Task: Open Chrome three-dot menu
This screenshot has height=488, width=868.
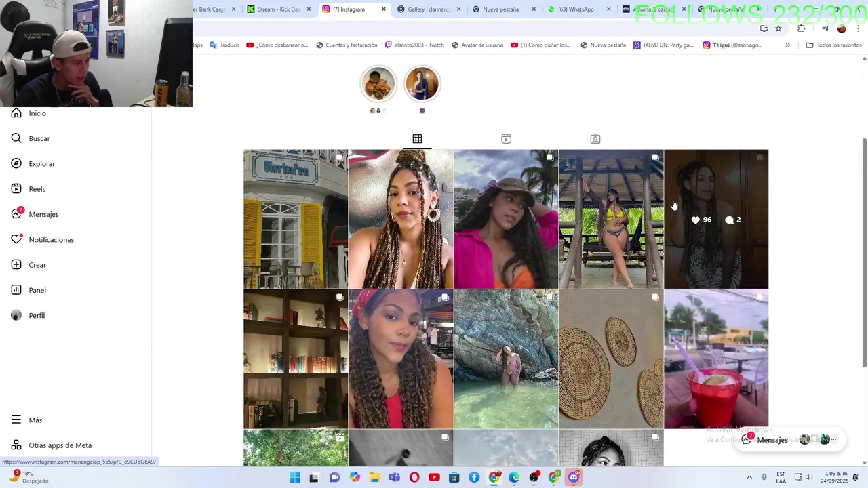Action: [858, 28]
